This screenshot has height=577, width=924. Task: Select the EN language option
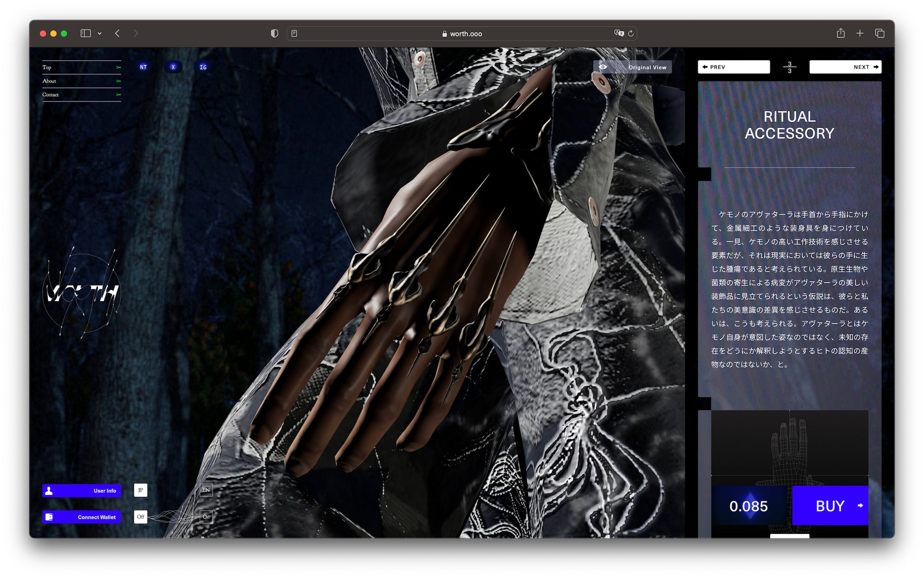pyautogui.click(x=206, y=490)
